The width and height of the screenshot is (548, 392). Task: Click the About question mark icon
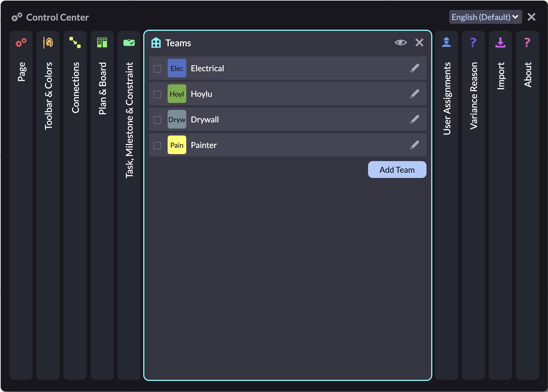527,42
